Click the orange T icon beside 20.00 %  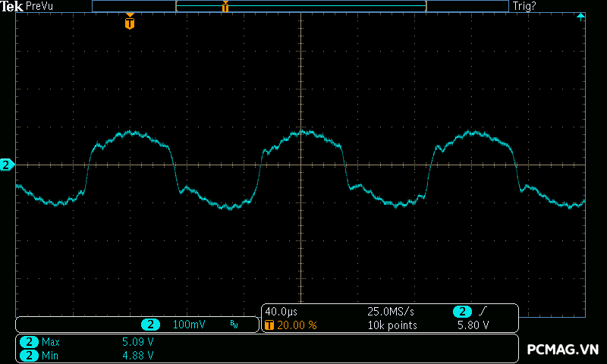point(270,325)
